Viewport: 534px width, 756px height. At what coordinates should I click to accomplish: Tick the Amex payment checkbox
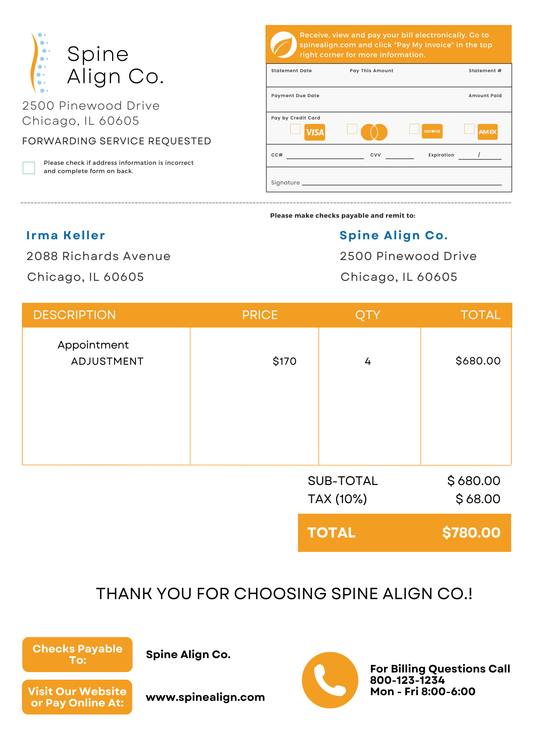point(469,129)
